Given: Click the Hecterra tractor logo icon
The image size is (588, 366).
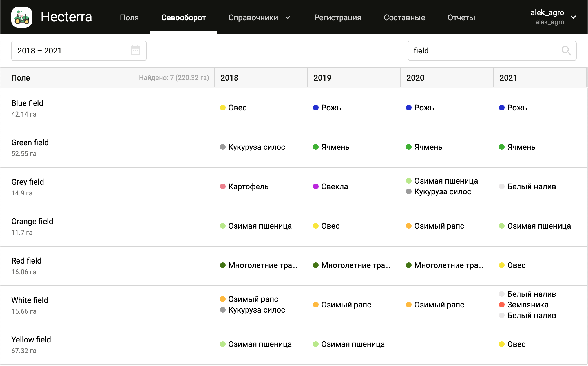Looking at the screenshot, I should [22, 17].
